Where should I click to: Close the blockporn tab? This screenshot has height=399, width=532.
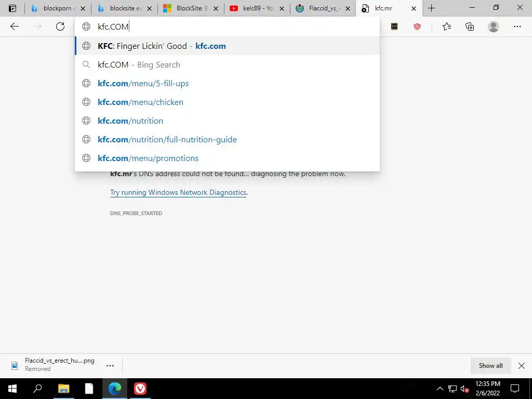click(x=83, y=8)
